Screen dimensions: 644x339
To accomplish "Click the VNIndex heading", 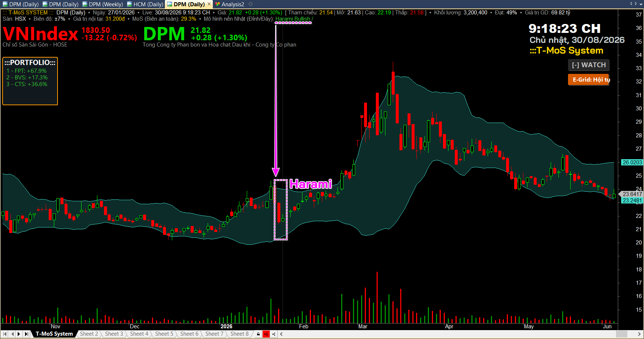I will pos(41,34).
